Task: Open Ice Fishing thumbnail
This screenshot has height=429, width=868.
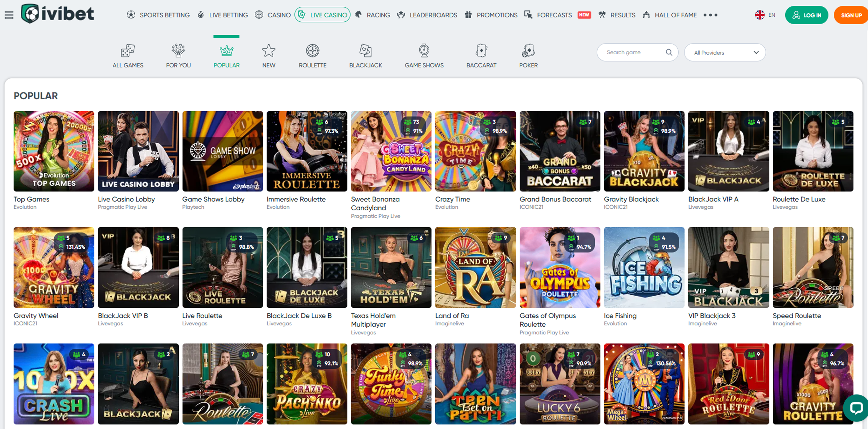Action: point(644,267)
